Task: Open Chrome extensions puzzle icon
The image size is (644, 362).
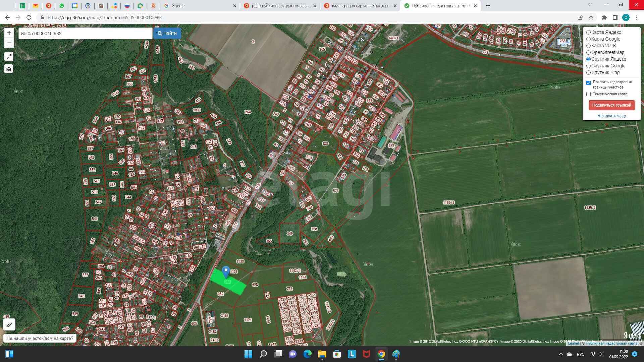Action: [604, 17]
